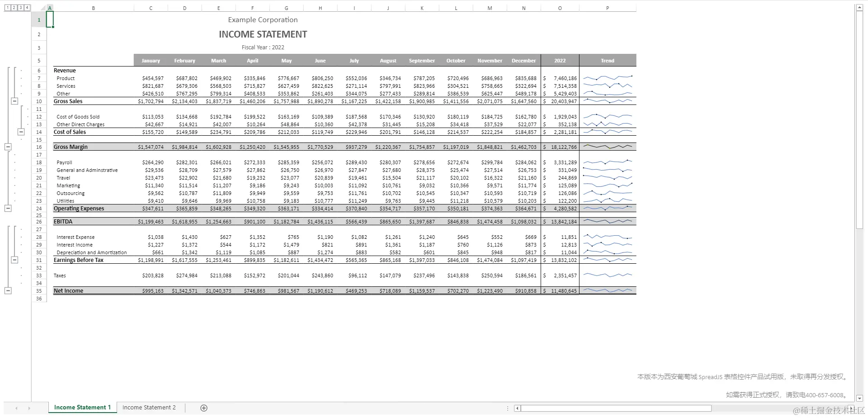The height and width of the screenshot is (418, 868).
Task: Collapse the Net Income outline group
Action: pyautogui.click(x=8, y=291)
